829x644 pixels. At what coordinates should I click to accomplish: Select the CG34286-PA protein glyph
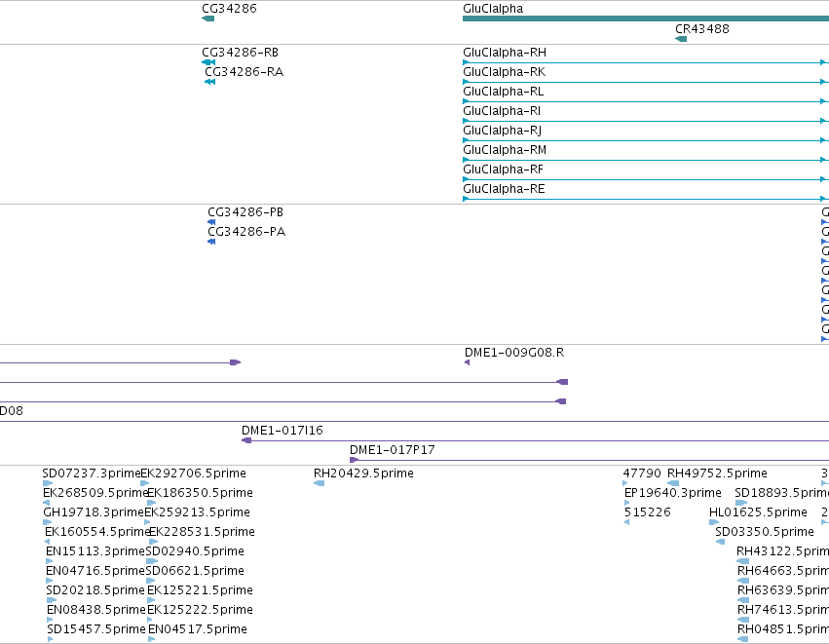click(x=211, y=242)
